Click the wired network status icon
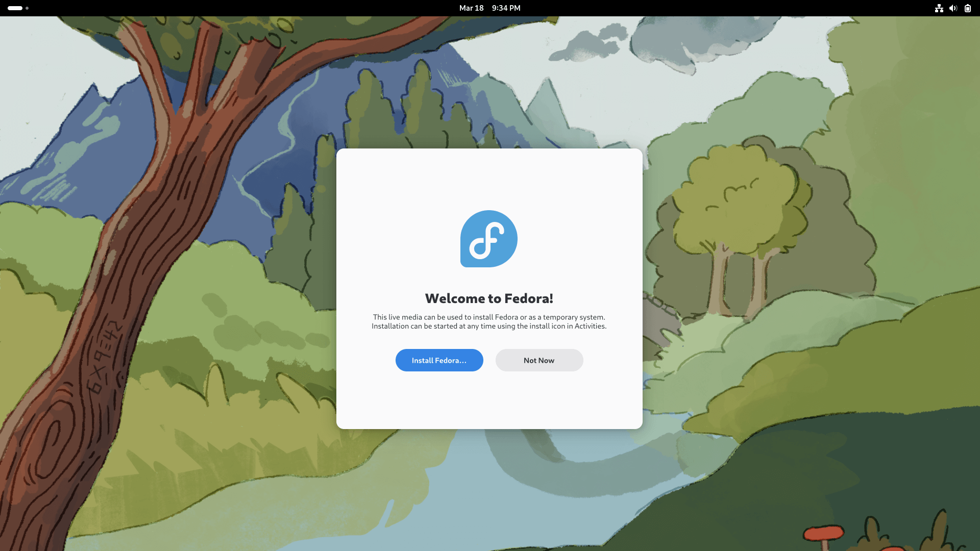 939,8
